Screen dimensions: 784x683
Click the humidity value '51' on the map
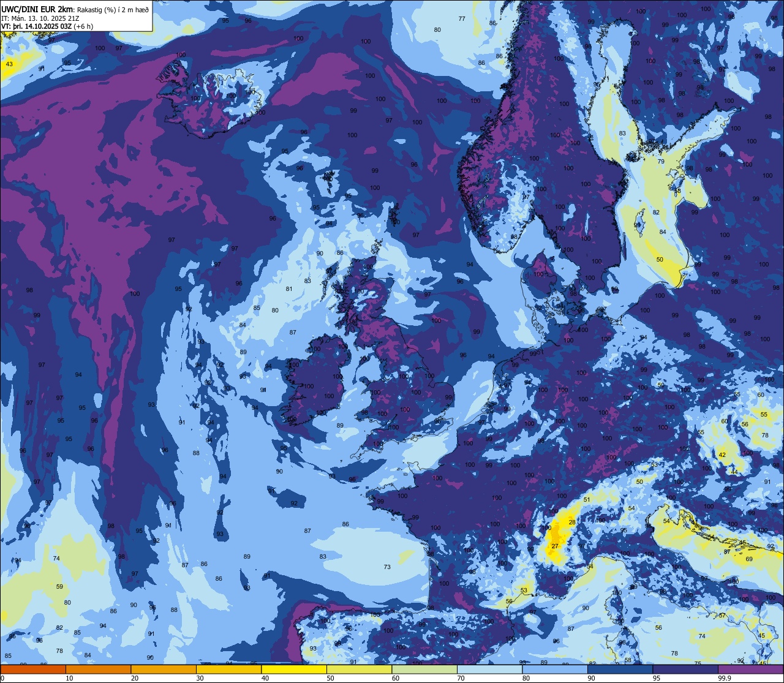(x=586, y=500)
